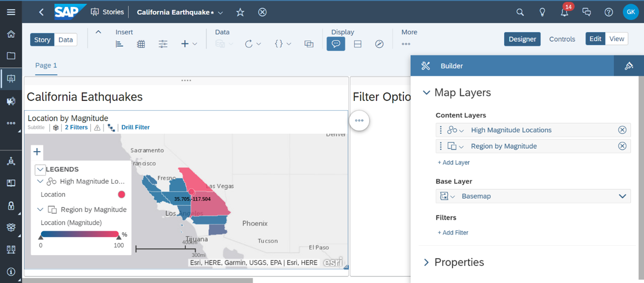Click the search magnifier icon in header
The height and width of the screenshot is (283, 644).
coord(520,12)
